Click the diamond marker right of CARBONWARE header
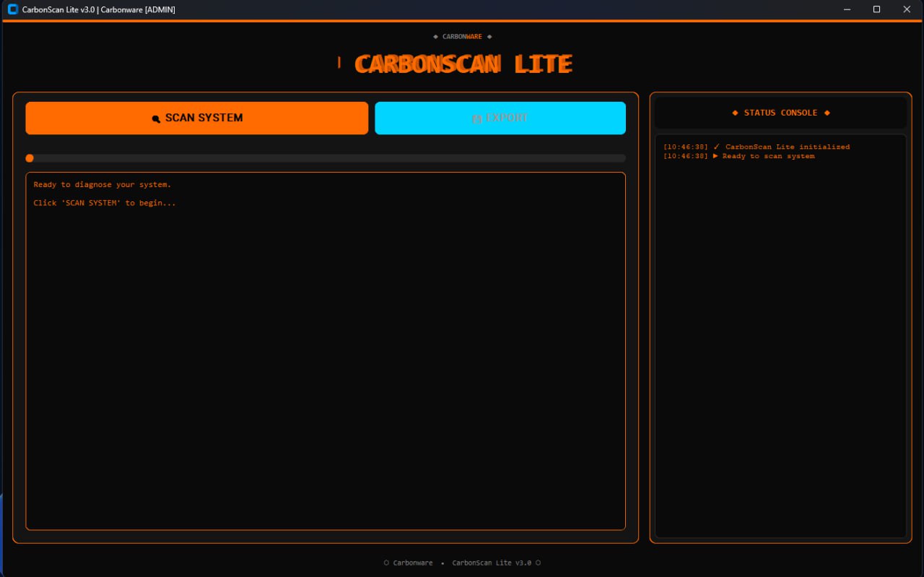 (x=488, y=36)
